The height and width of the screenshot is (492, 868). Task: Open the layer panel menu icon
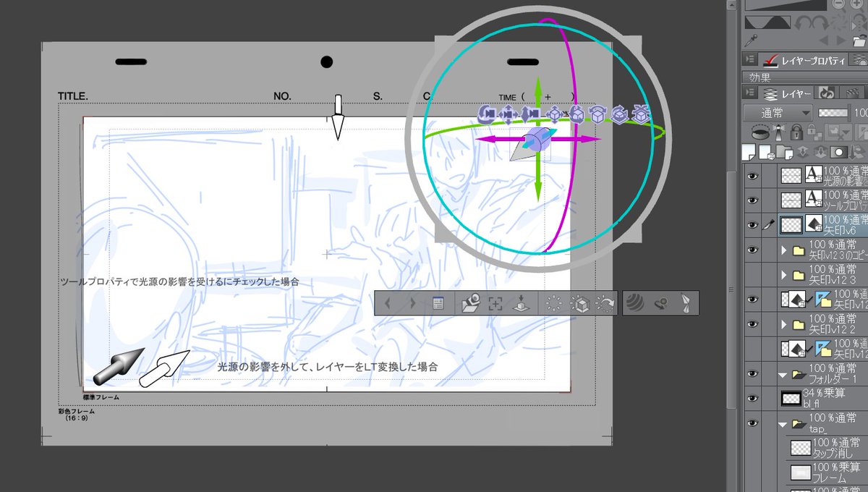tap(750, 93)
